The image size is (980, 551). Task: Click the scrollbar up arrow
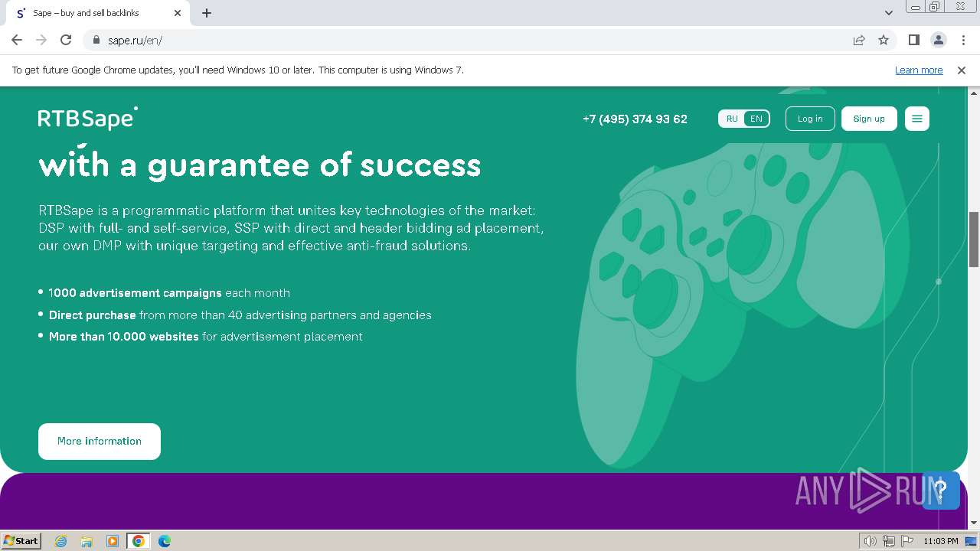pyautogui.click(x=974, y=92)
